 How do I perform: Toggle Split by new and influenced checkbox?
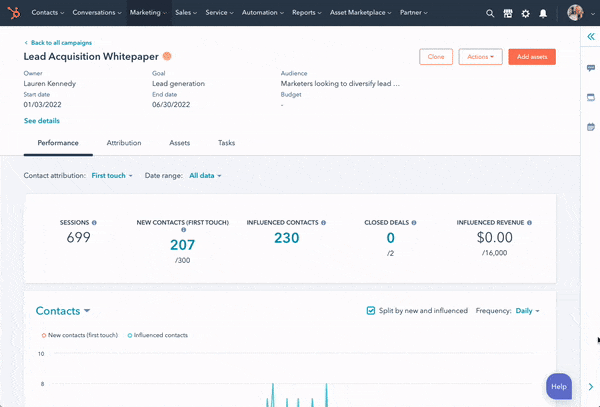point(371,311)
